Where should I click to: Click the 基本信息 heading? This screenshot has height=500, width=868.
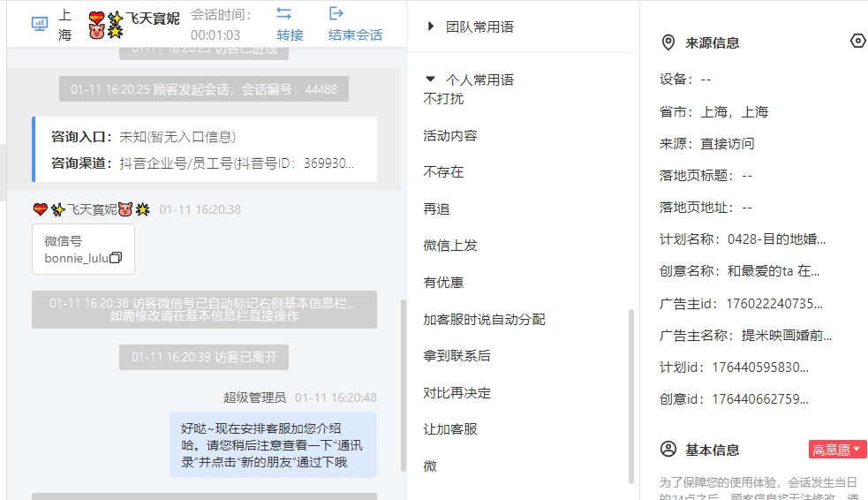[712, 450]
